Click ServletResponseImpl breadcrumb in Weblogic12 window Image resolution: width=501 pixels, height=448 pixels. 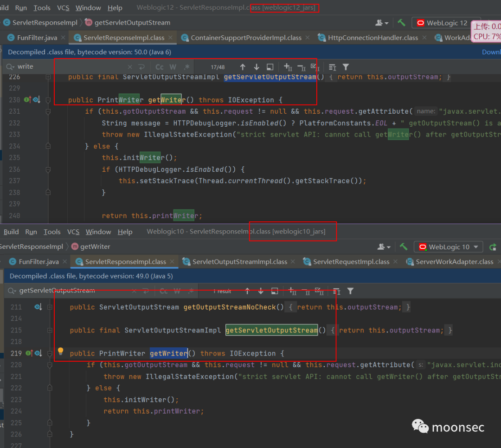45,23
